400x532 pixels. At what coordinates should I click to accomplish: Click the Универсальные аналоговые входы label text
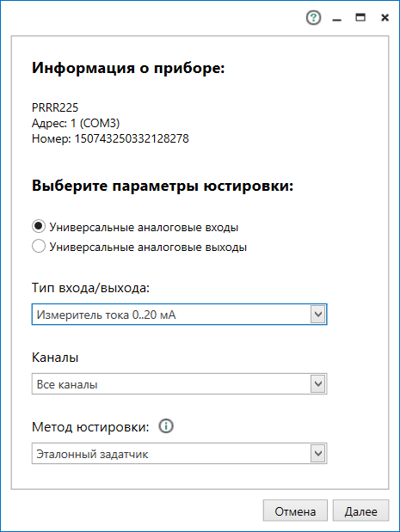[144, 227]
